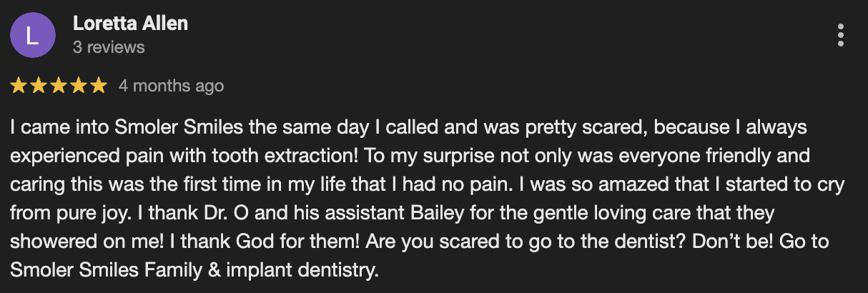Open the three-dot more options menu
This screenshot has width=868, height=293.
click(x=841, y=34)
